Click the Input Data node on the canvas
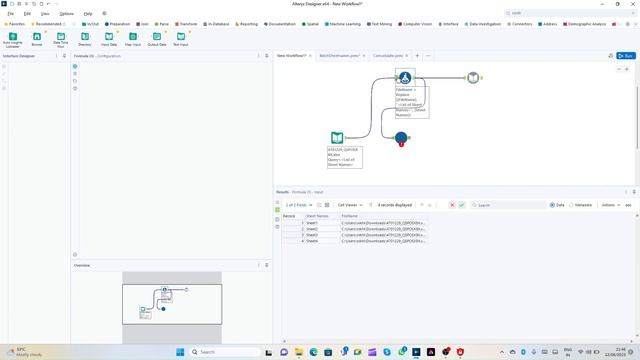Screen dimensions: 640x360 click(x=337, y=138)
